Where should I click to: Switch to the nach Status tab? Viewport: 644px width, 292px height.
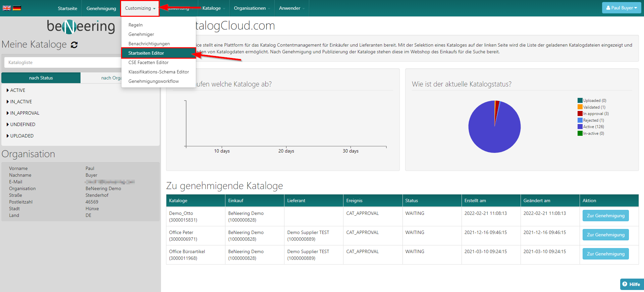41,78
